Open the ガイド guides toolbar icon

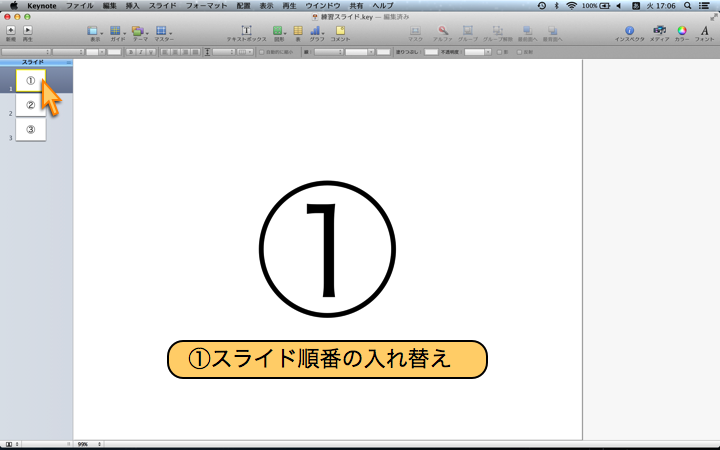(x=117, y=33)
